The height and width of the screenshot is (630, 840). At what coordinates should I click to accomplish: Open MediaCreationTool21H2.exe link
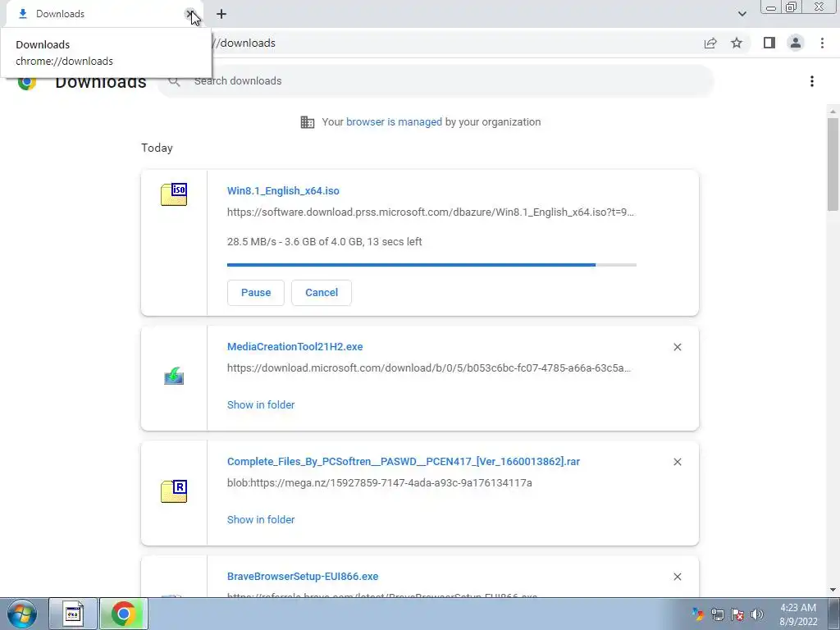(x=294, y=347)
